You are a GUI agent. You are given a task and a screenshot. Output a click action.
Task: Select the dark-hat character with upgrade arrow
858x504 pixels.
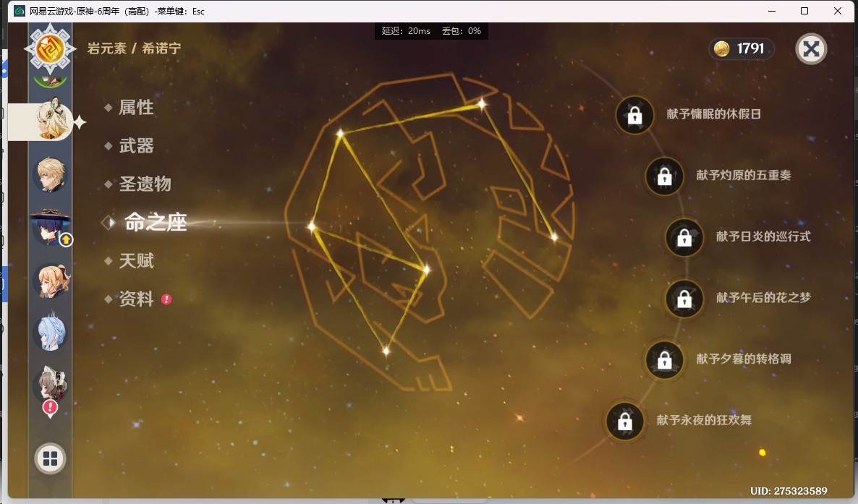pyautogui.click(x=51, y=227)
